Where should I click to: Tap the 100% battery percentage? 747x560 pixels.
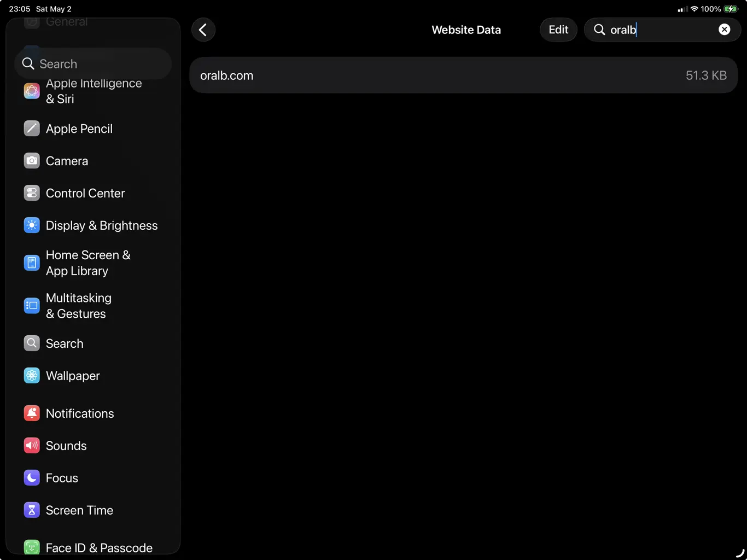[711, 9]
